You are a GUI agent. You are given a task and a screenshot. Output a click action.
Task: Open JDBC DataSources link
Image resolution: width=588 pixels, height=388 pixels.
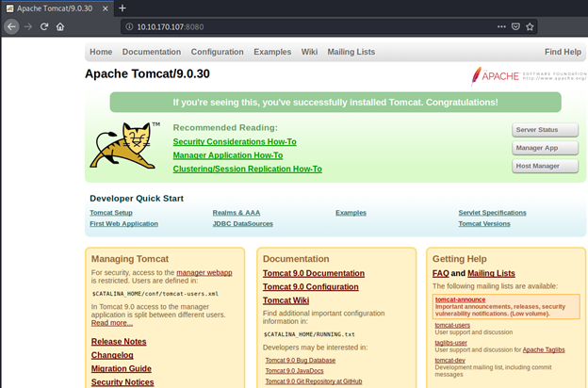(x=242, y=223)
